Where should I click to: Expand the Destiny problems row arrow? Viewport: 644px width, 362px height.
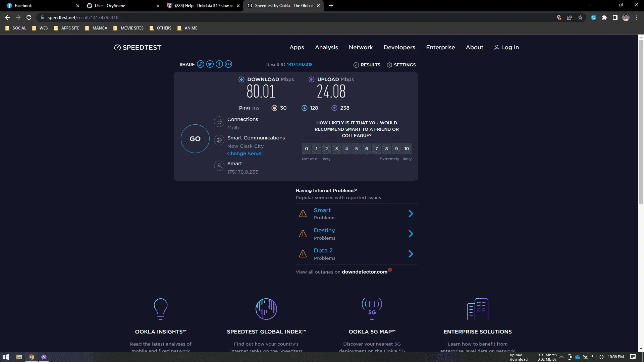pyautogui.click(x=411, y=234)
